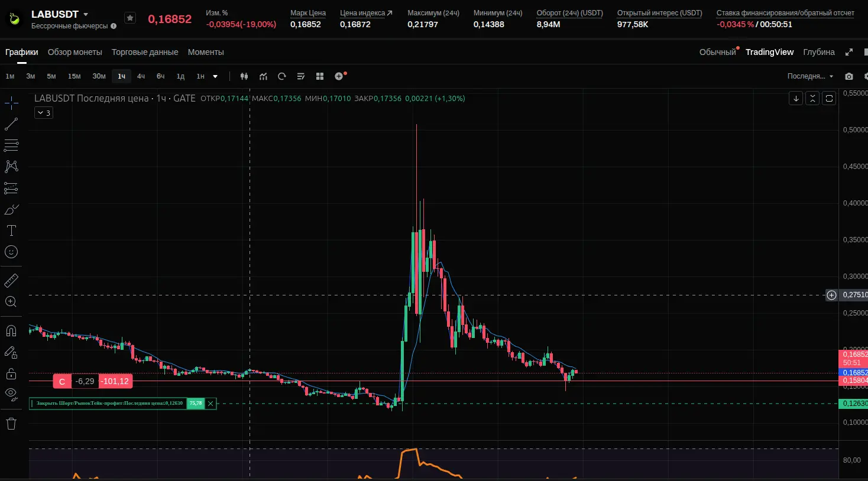Switch to the Глубина depth view
Screen dimensions: 868x481
819,52
